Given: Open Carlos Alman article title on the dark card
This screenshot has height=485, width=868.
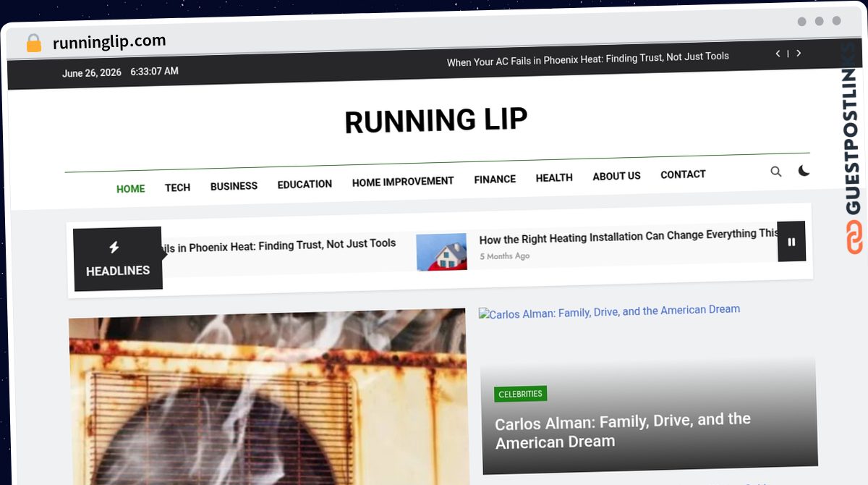Looking at the screenshot, I should point(623,430).
